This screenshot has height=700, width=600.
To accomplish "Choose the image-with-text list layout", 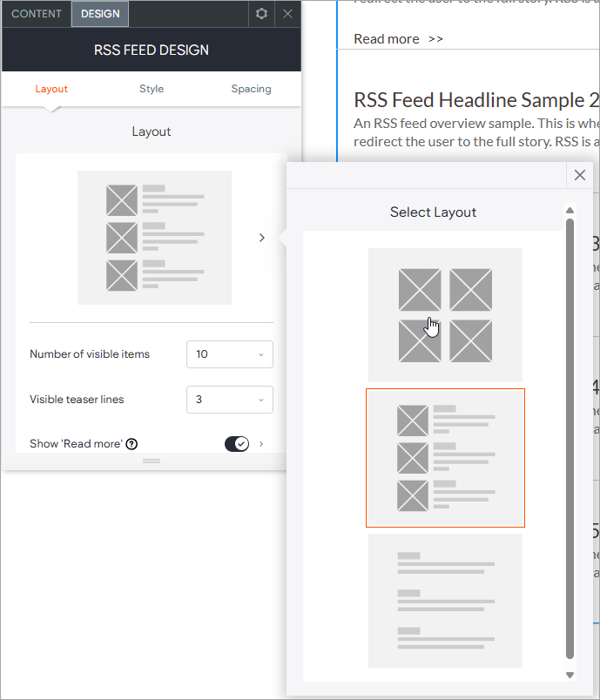I will 445,458.
